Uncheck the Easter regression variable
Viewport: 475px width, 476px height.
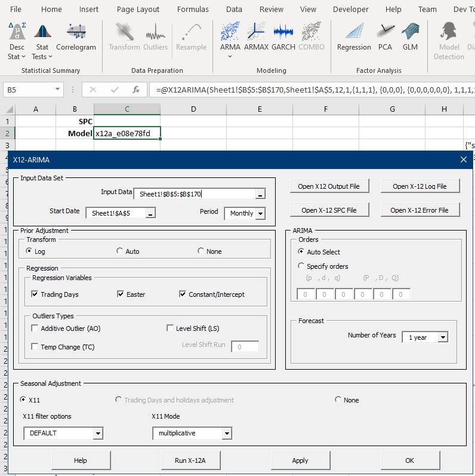[x=121, y=294]
